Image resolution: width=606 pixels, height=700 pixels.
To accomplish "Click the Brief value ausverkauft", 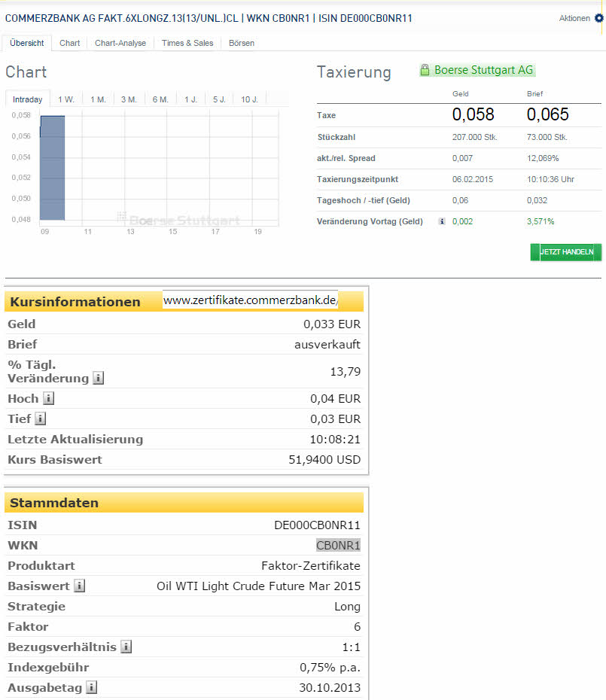I will 327,344.
